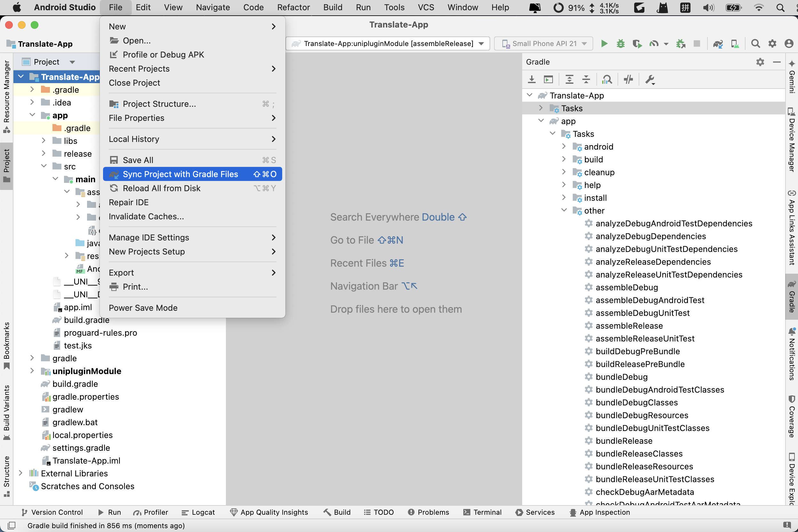Click the Sync Project elephant toolbar icon
798x532 pixels.
(718, 44)
